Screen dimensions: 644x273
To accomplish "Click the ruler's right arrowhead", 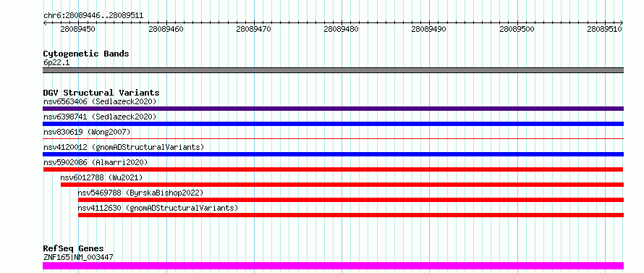I will click(x=622, y=22).
